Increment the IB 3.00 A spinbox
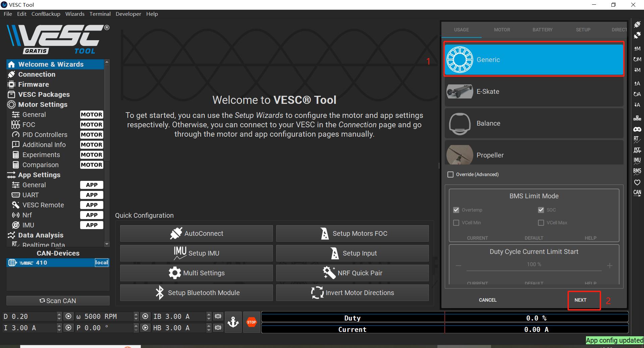 pyautogui.click(x=209, y=314)
